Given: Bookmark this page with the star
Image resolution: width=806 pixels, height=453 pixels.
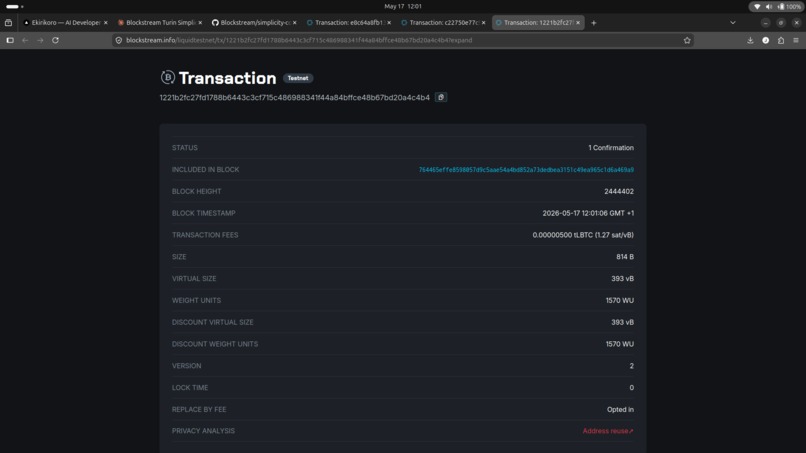Looking at the screenshot, I should tap(687, 40).
